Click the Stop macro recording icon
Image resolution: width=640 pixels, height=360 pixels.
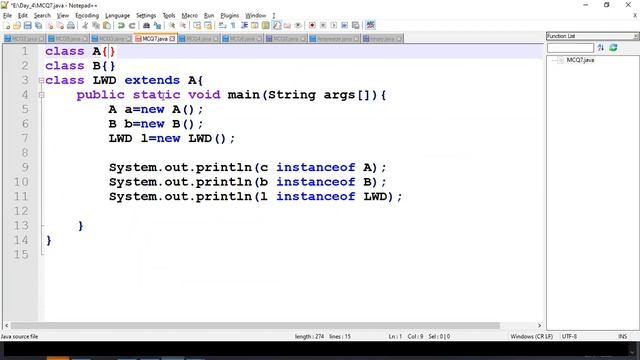pos(323,25)
